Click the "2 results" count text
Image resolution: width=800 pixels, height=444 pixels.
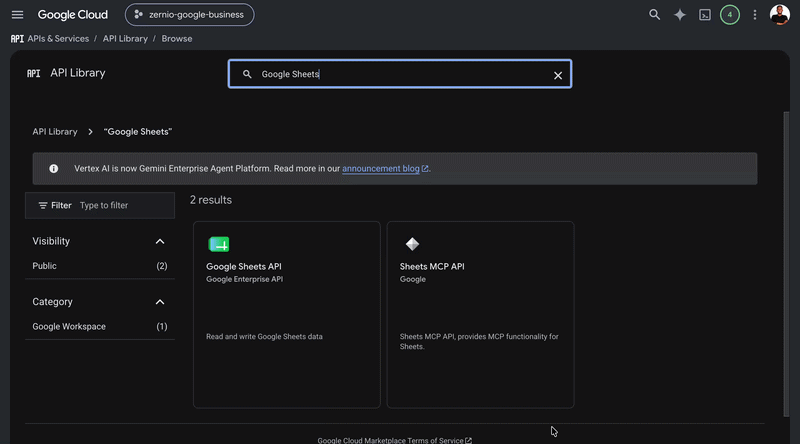click(x=211, y=200)
